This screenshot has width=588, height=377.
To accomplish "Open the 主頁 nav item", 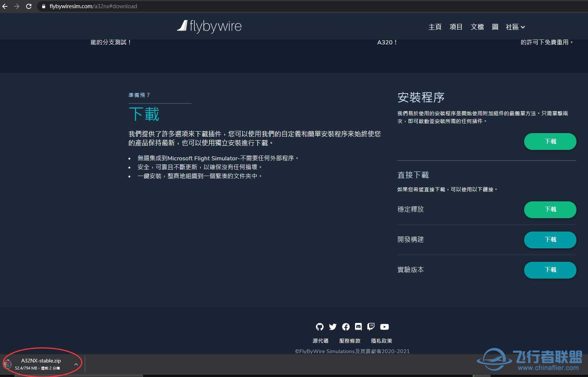I will click(435, 27).
